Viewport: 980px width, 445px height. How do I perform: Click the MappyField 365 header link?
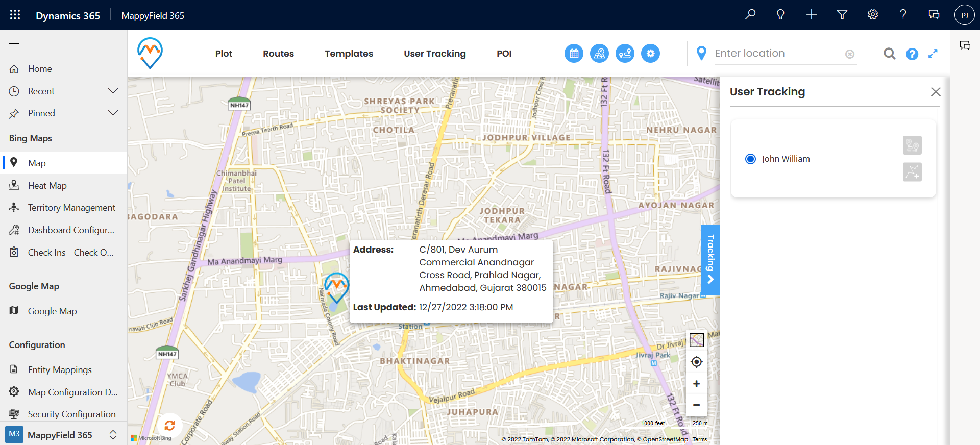[153, 15]
